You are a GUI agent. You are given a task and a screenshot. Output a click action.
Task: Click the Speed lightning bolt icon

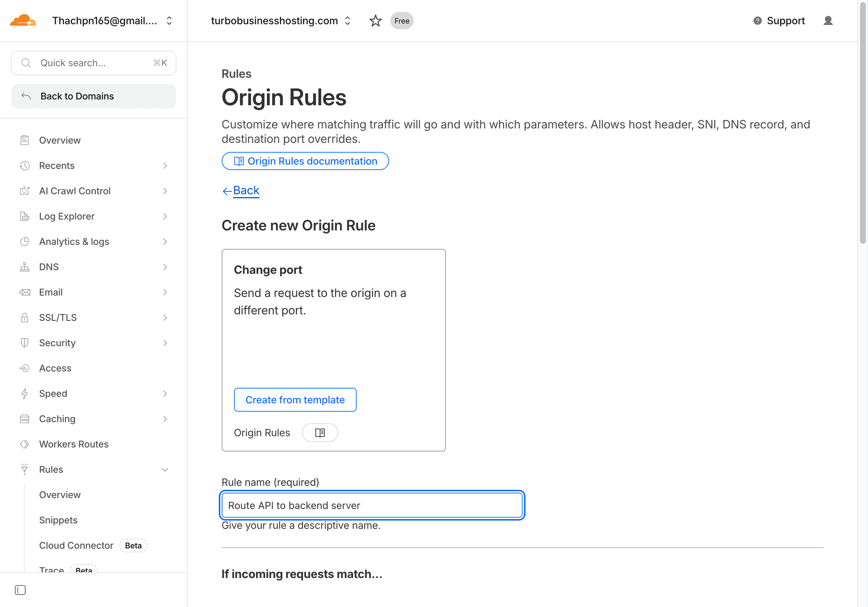(25, 393)
